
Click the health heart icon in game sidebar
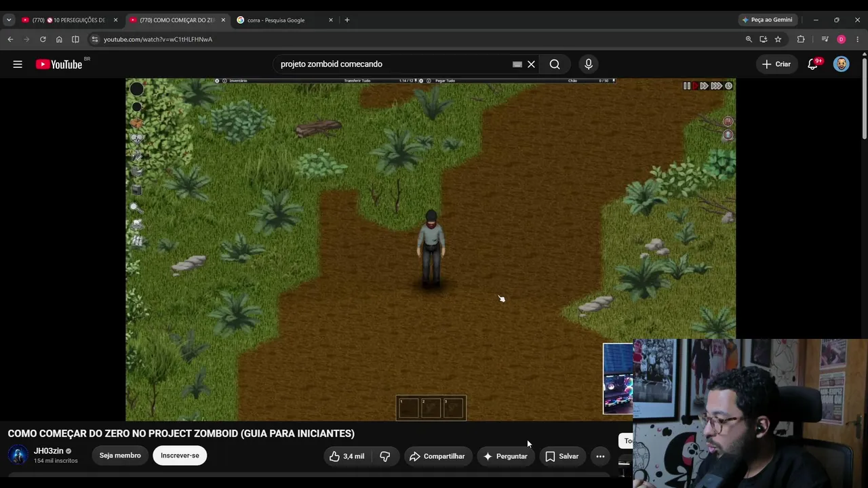pyautogui.click(x=137, y=139)
